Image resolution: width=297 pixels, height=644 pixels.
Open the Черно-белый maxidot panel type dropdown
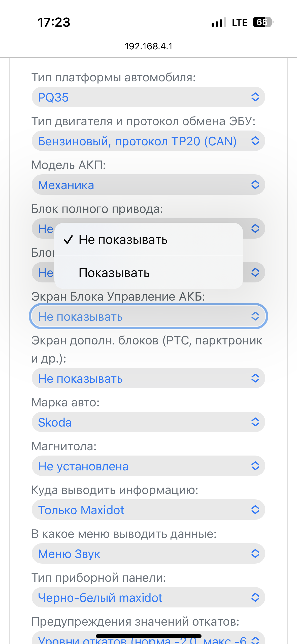point(148,597)
